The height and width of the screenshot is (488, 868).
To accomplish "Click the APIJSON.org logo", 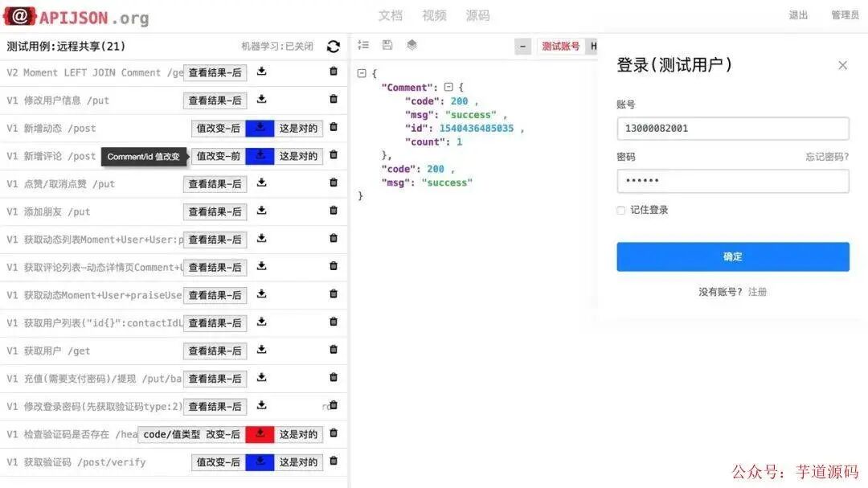I will (x=76, y=17).
